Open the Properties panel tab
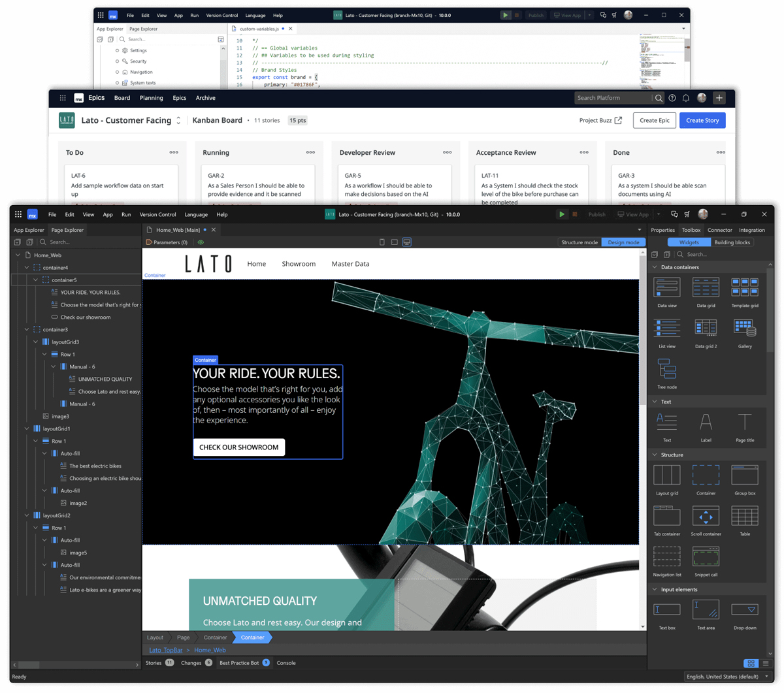The width and height of the screenshot is (784, 693). [662, 230]
